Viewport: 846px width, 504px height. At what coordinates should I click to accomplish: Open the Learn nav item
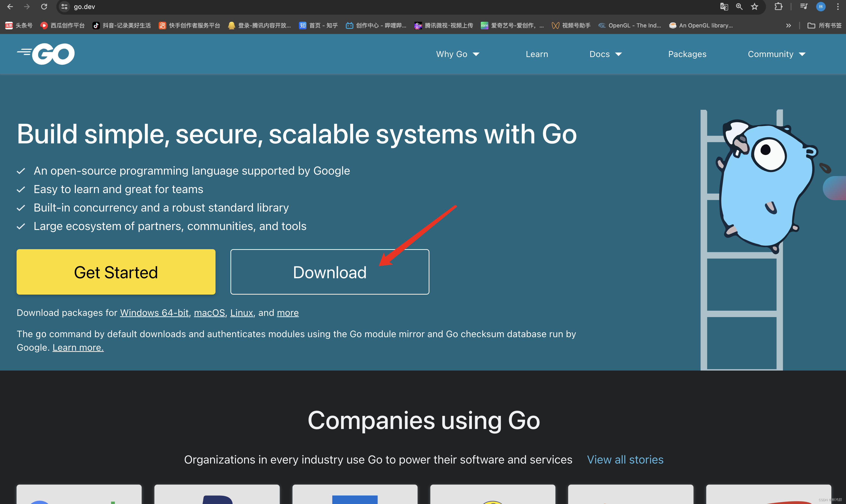(537, 54)
